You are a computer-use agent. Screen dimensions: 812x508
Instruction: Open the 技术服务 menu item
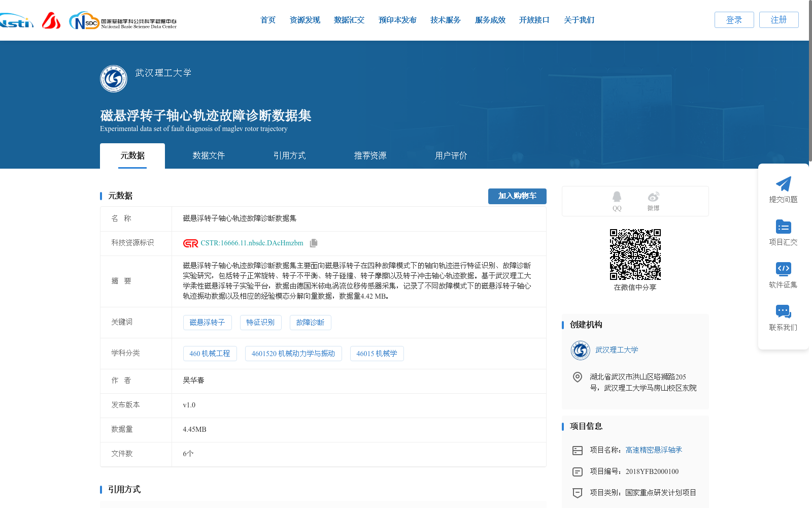445,20
